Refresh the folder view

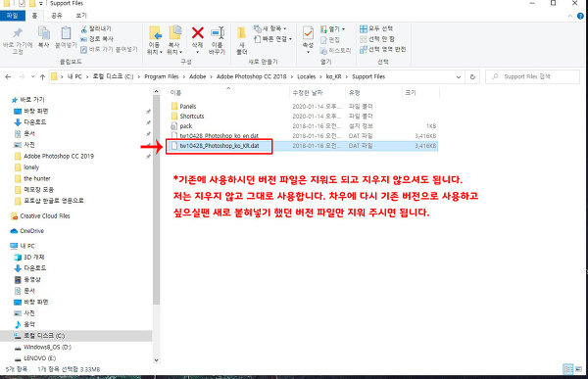pyautogui.click(x=472, y=76)
